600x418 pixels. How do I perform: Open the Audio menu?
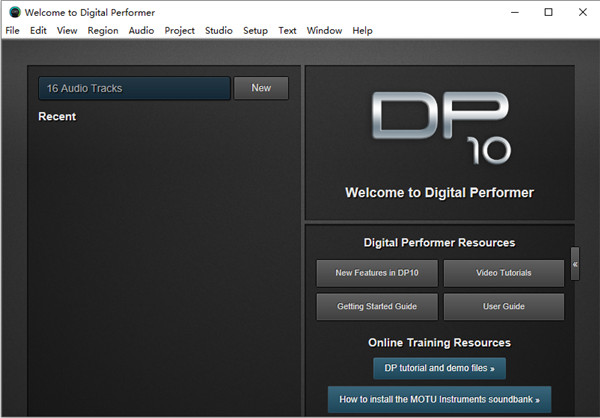[x=141, y=31]
